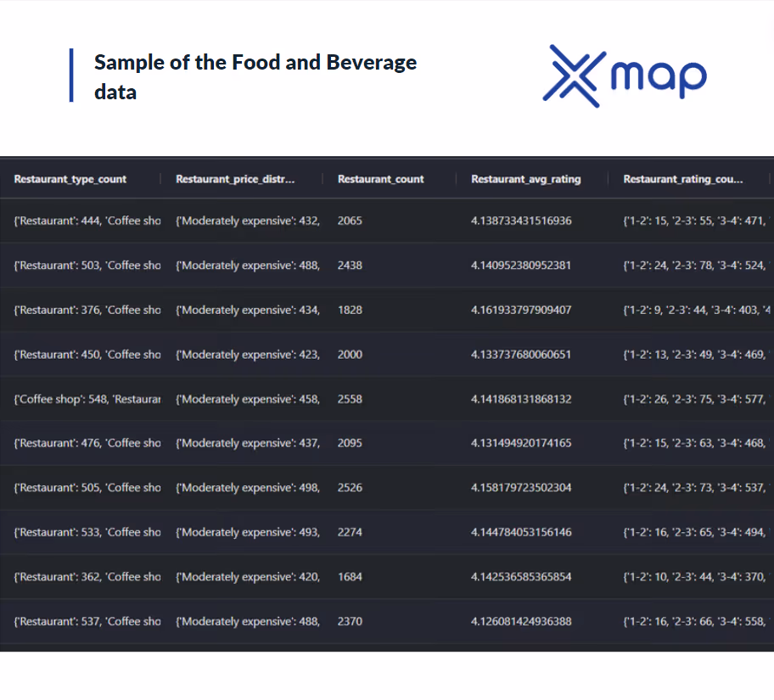This screenshot has height=700, width=774.
Task: Select rating count cell '1-2': 13, '2-3': 49
Action: tap(696, 355)
